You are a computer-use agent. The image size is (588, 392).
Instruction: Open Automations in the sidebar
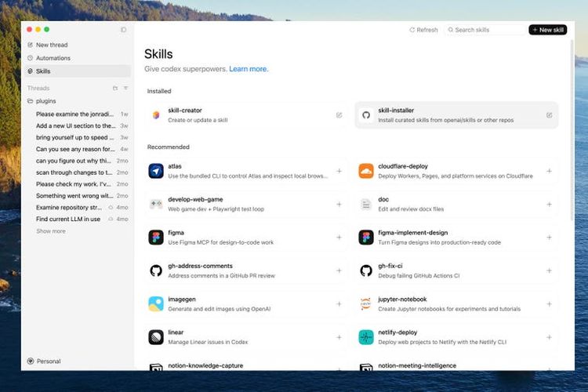click(x=53, y=58)
